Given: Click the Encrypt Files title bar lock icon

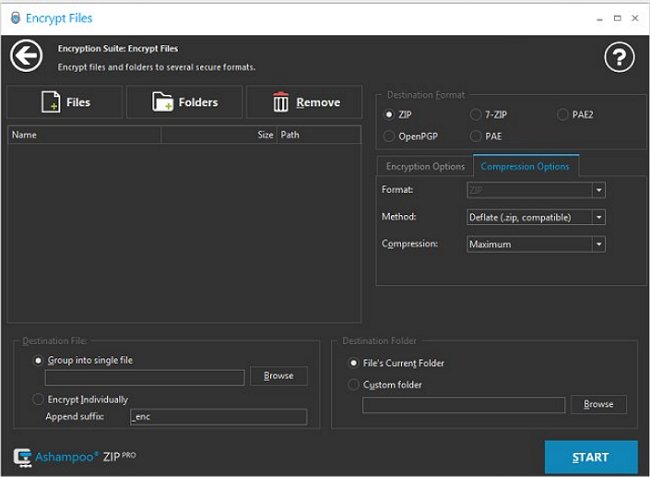Looking at the screenshot, I should [15, 17].
